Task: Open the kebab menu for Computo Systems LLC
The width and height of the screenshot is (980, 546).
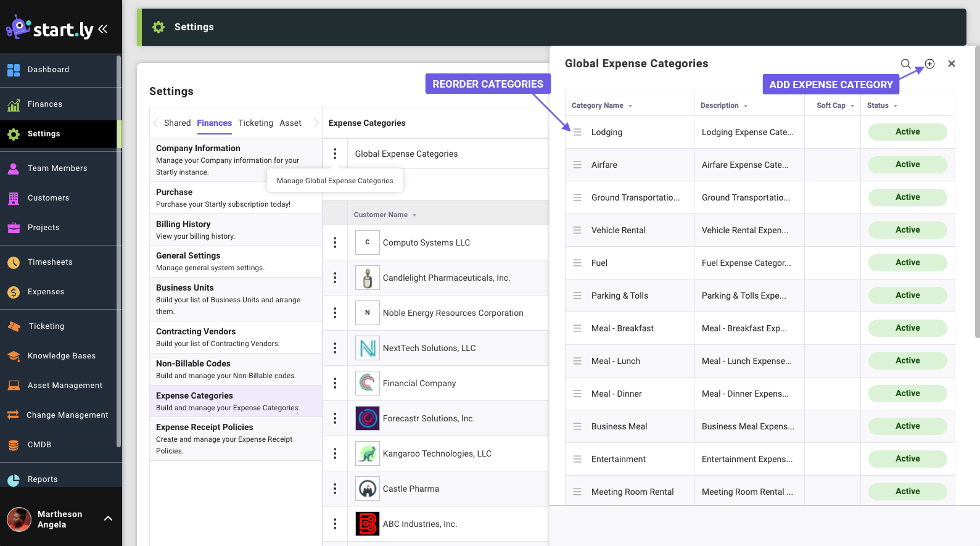Action: (x=335, y=242)
